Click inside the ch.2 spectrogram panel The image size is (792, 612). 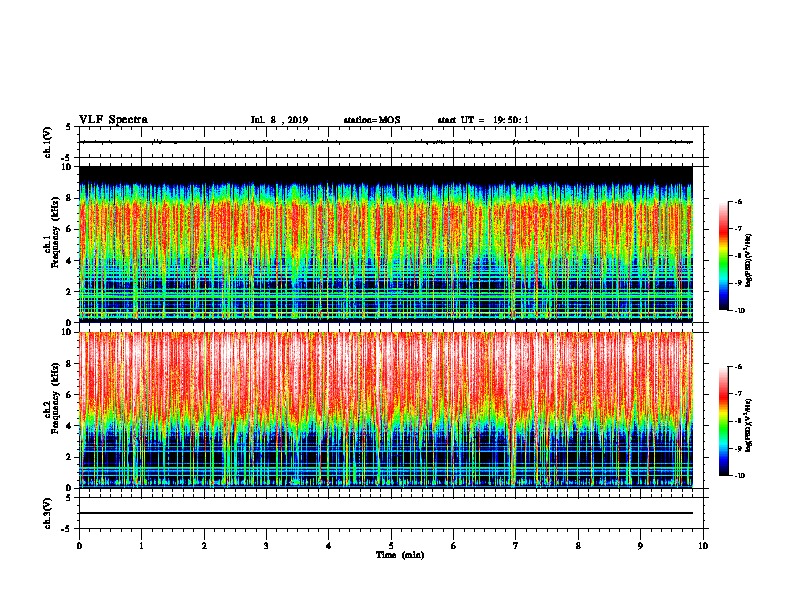click(x=386, y=410)
